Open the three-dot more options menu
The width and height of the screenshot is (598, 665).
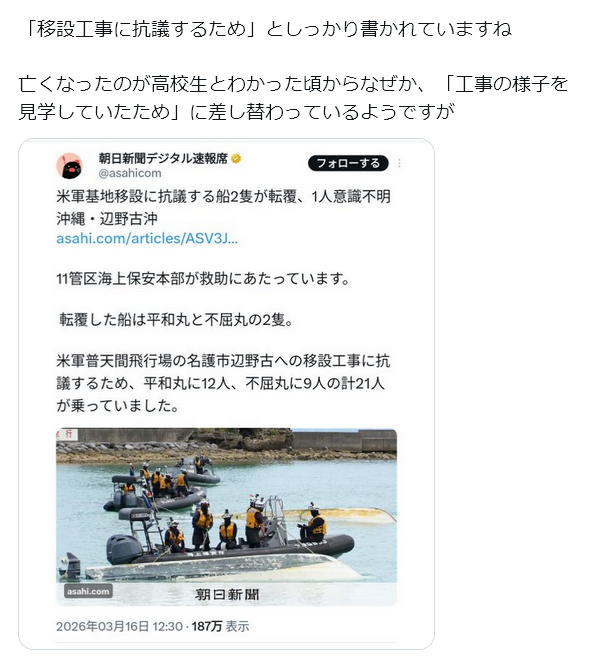tap(399, 163)
